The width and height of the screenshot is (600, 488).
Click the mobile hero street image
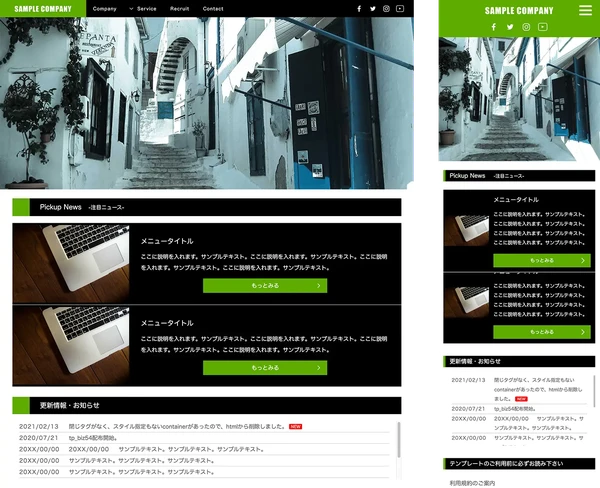[x=519, y=99]
